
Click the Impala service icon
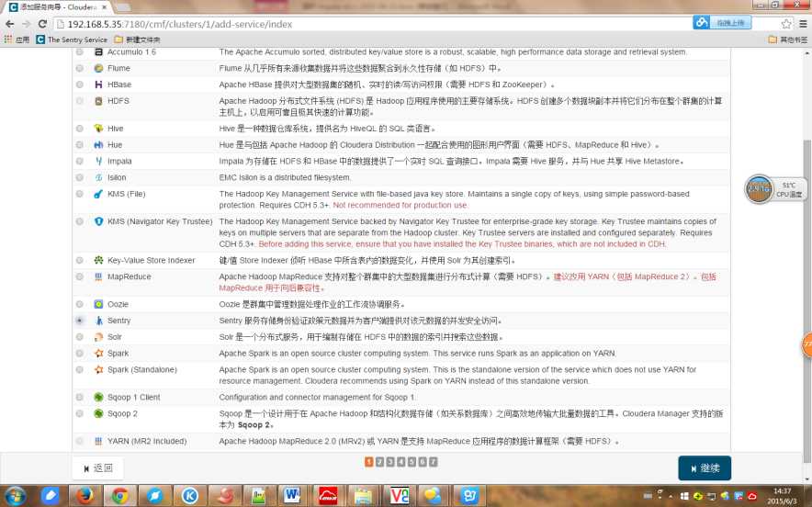pos(98,161)
